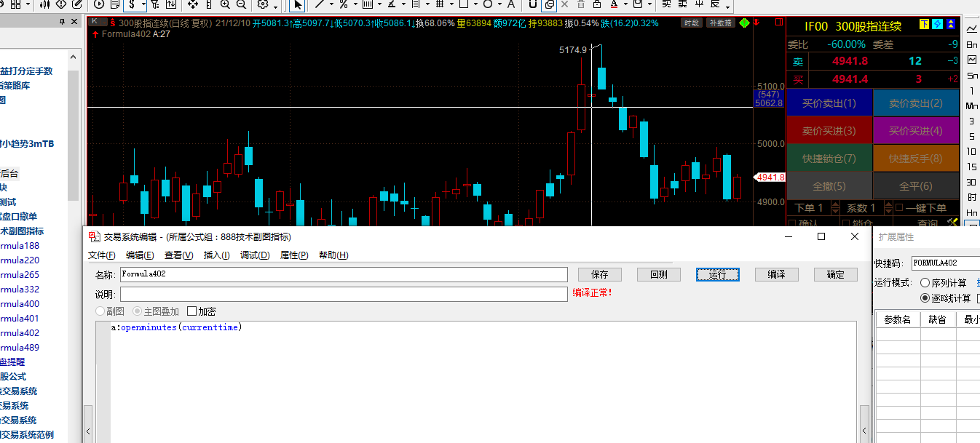Click the pin icon on left panel
Image resolution: width=980 pixels, height=443 pixels.
62,22
